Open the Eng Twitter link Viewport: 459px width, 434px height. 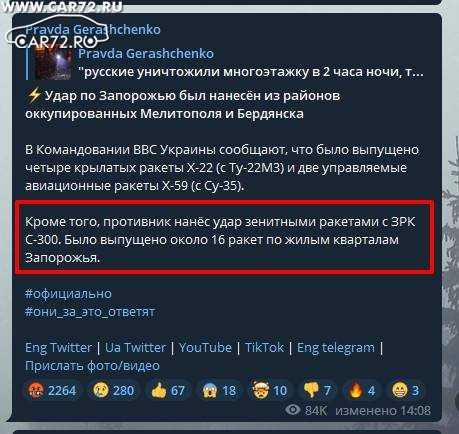click(x=58, y=348)
